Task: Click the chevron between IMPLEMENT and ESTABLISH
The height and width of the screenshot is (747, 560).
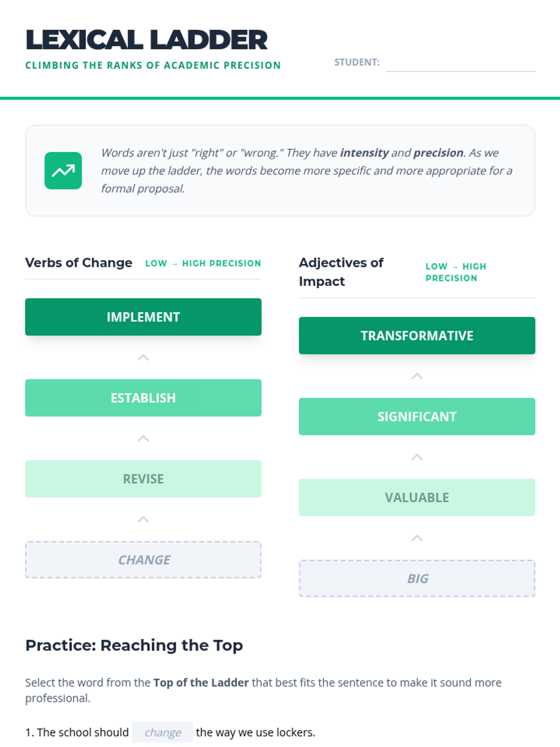Action: coord(143,358)
